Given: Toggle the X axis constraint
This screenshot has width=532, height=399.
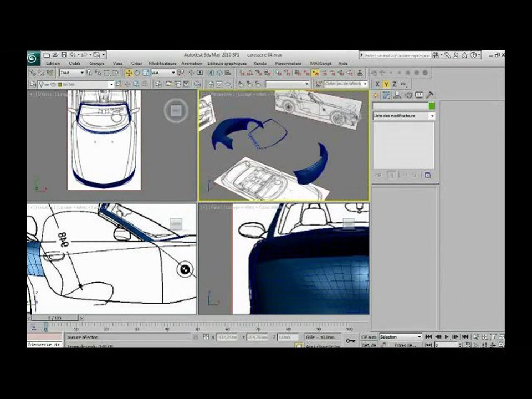Looking at the screenshot, I should pyautogui.click(x=377, y=84).
